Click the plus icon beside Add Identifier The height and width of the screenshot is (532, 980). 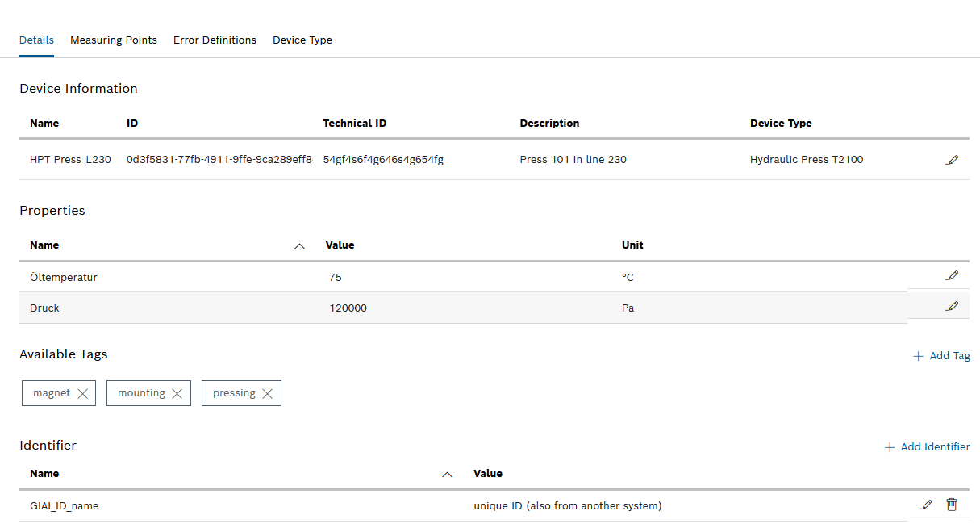(x=890, y=446)
